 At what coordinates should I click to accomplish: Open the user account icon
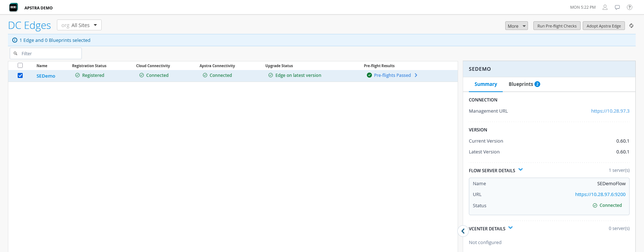(605, 7)
